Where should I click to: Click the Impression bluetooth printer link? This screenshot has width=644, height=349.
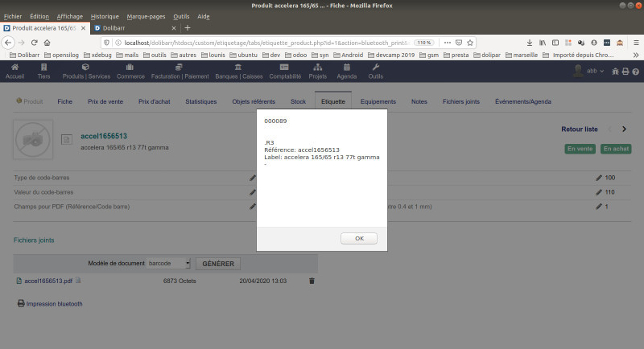50,304
